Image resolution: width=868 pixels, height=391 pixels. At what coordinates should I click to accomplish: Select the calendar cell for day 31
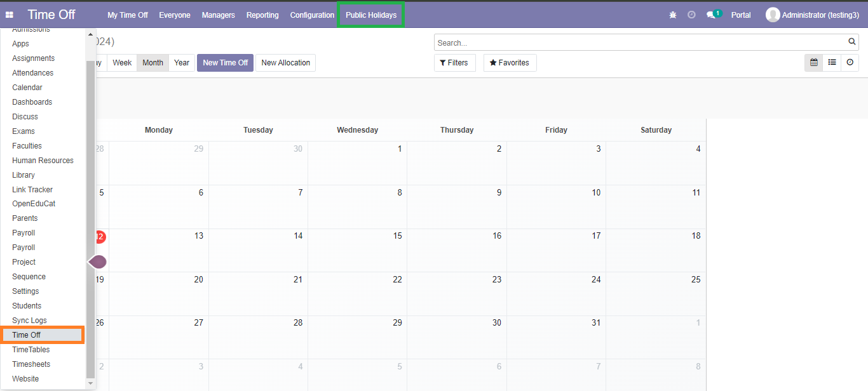click(x=556, y=337)
